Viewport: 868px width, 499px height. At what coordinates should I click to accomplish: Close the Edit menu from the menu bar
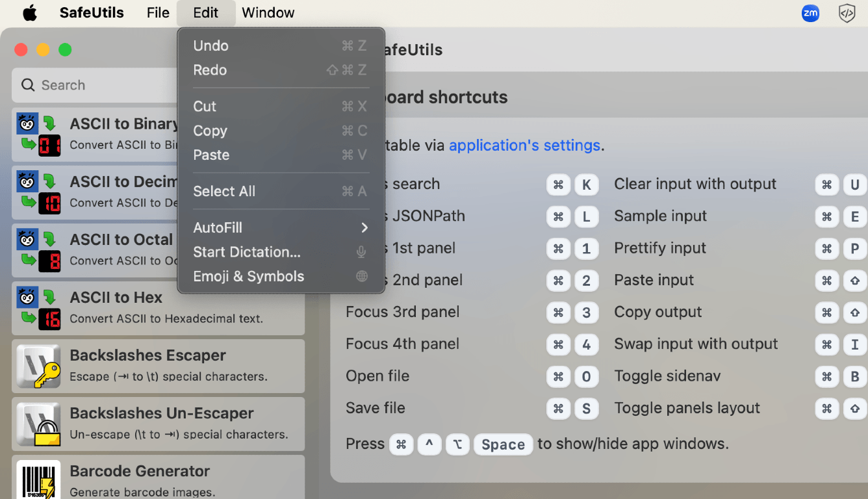[x=206, y=13]
